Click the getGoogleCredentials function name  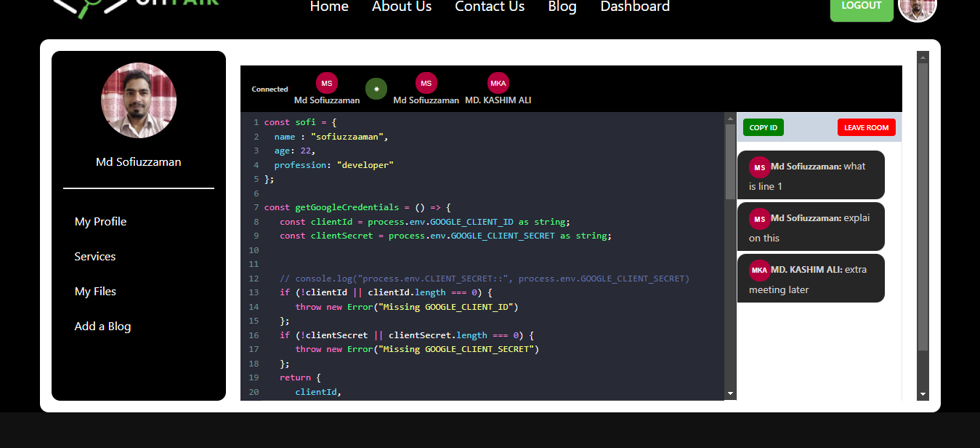click(x=347, y=208)
